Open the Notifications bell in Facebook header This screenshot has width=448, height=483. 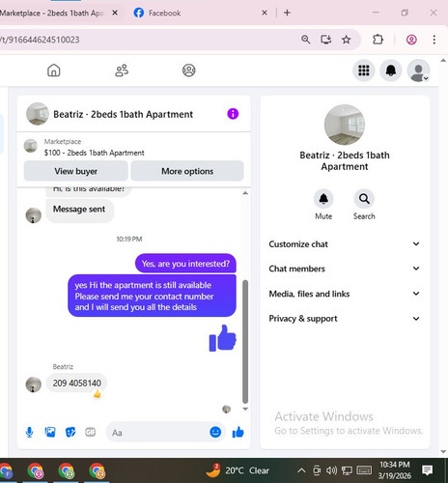tap(391, 71)
